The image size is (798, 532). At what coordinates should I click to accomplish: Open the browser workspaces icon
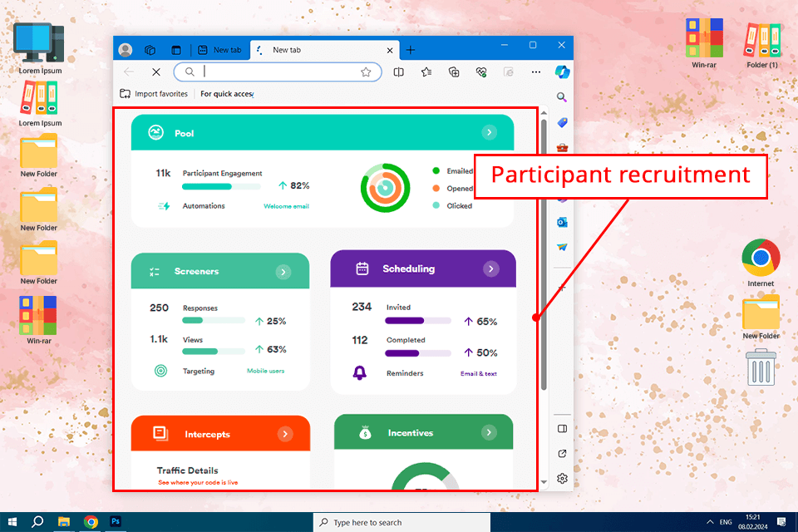click(x=150, y=50)
